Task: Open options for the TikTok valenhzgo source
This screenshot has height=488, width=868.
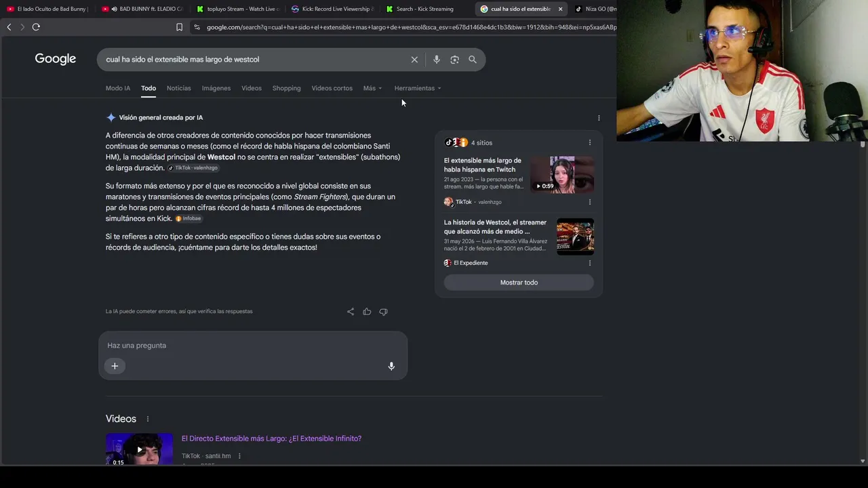Action: click(590, 202)
